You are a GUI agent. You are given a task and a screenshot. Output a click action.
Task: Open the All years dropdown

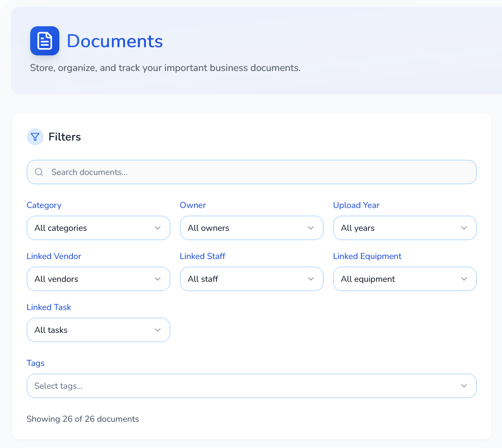click(x=405, y=228)
